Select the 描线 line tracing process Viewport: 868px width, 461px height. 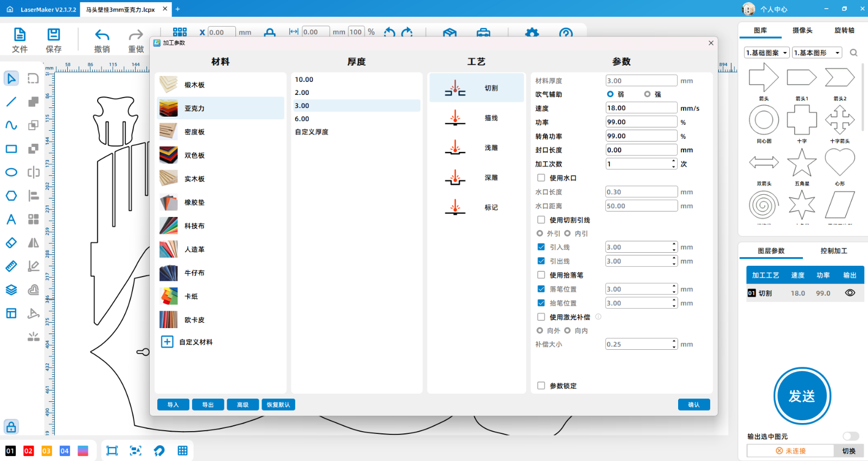click(x=477, y=118)
